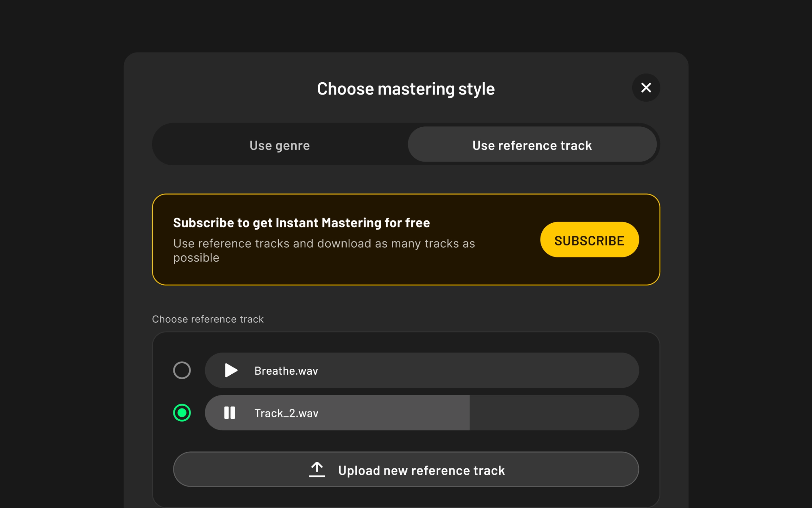812x508 pixels.
Task: Click the Breathe.wav file name
Action: [x=286, y=371]
